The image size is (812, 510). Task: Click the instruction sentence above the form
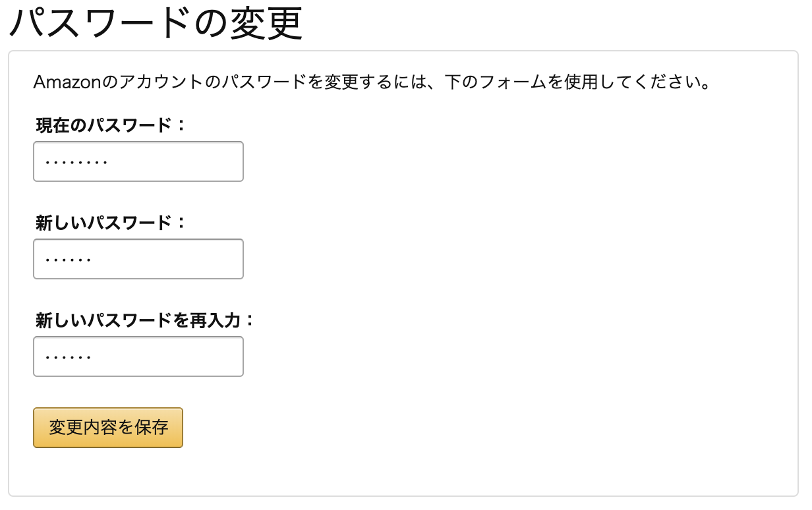pyautogui.click(x=371, y=84)
